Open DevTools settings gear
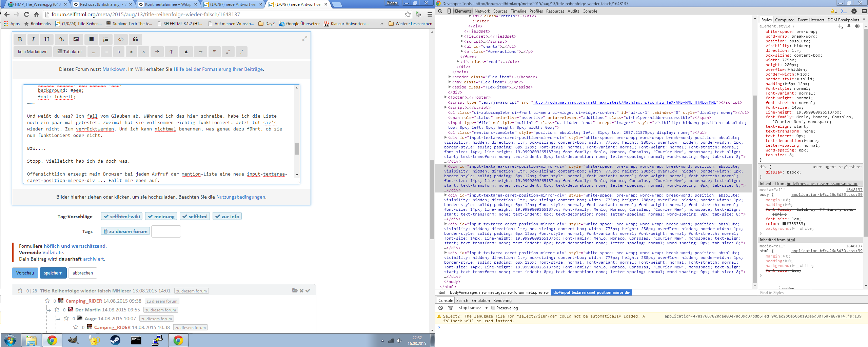Viewport: 868px width, 347px height. click(854, 11)
